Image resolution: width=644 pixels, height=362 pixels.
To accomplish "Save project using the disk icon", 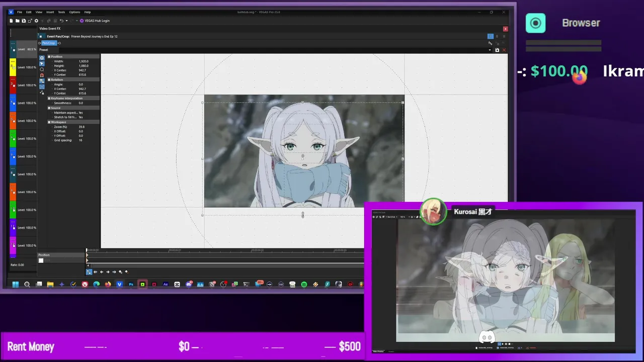I will pos(24,21).
